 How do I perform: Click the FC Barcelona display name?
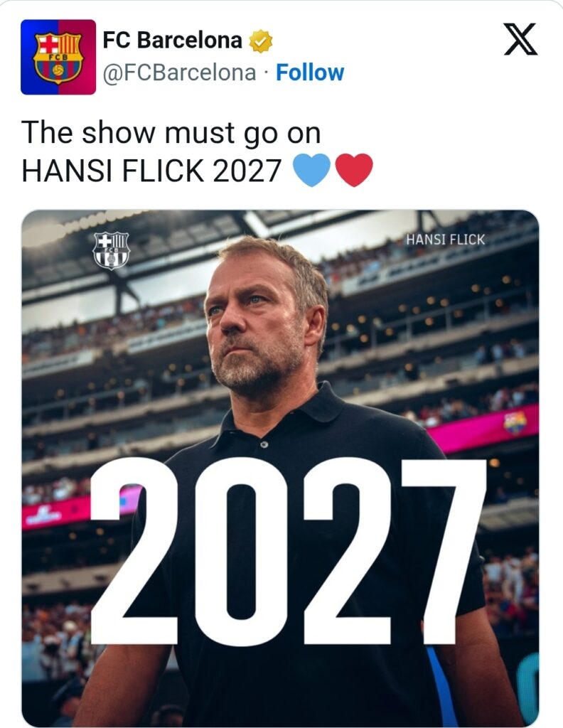[x=172, y=41]
